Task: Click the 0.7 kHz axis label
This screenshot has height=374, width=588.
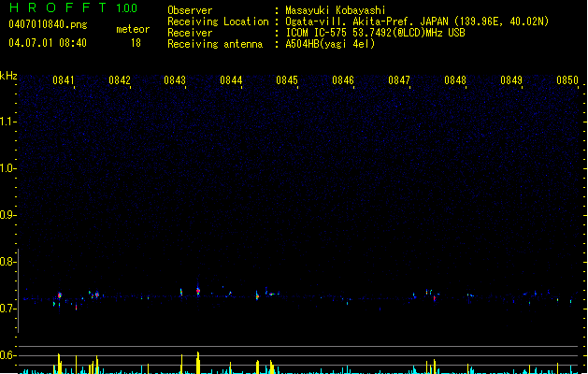Action: [7, 309]
